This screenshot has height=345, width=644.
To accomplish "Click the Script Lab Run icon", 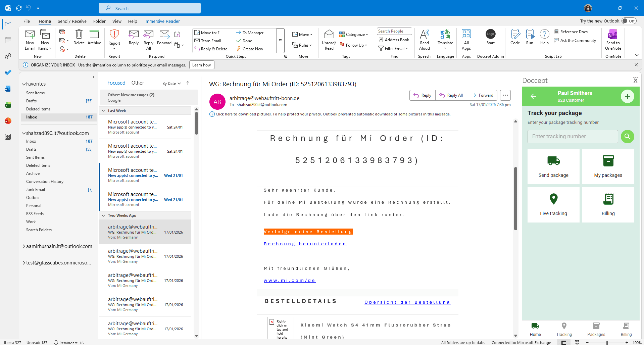I will (530, 37).
